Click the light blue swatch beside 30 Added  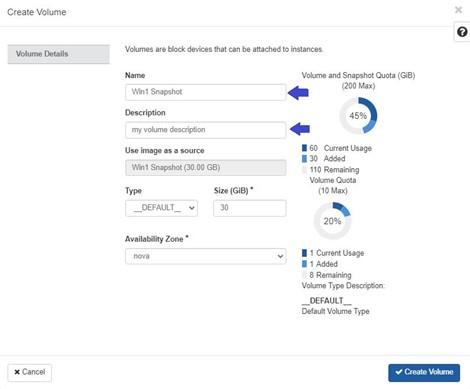point(304,158)
